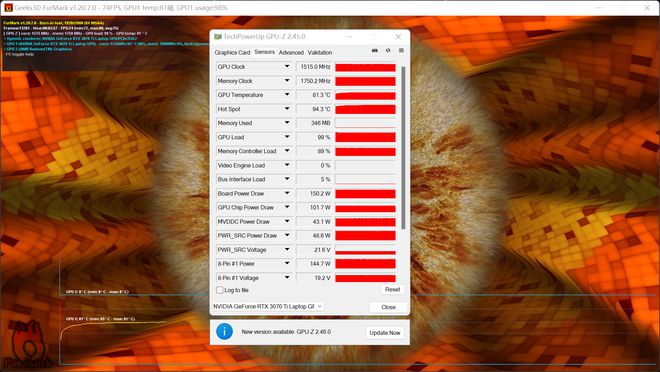
Task: Open the GPU Chip Power Draw dropdown
Action: coord(287,207)
